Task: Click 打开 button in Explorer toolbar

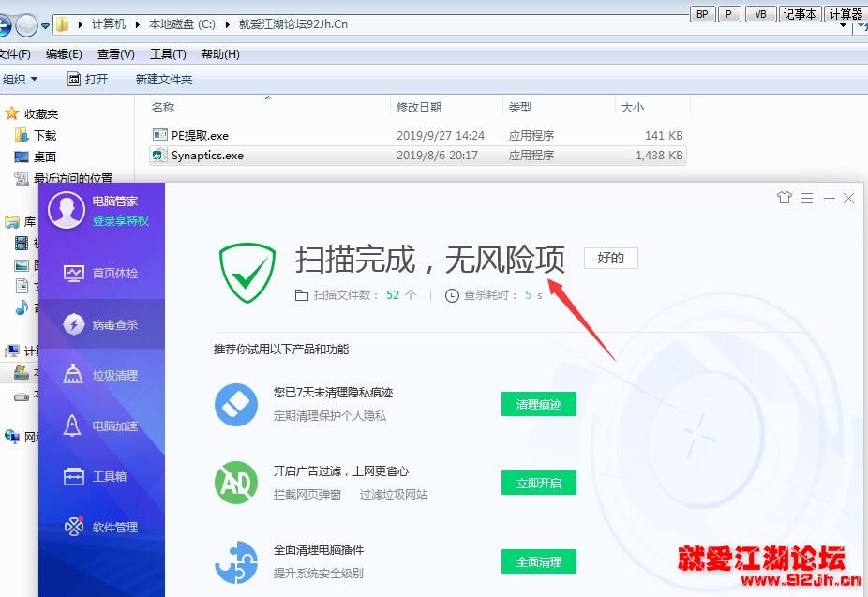Action: pos(88,79)
